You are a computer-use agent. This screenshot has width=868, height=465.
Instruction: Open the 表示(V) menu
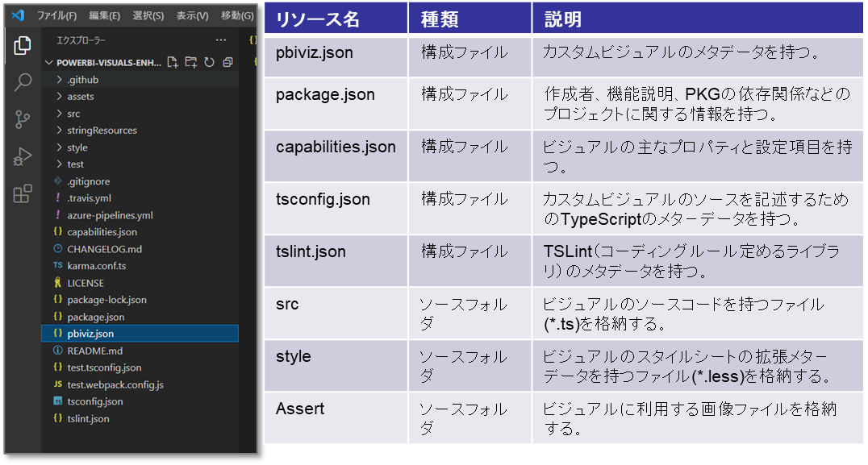[x=192, y=15]
